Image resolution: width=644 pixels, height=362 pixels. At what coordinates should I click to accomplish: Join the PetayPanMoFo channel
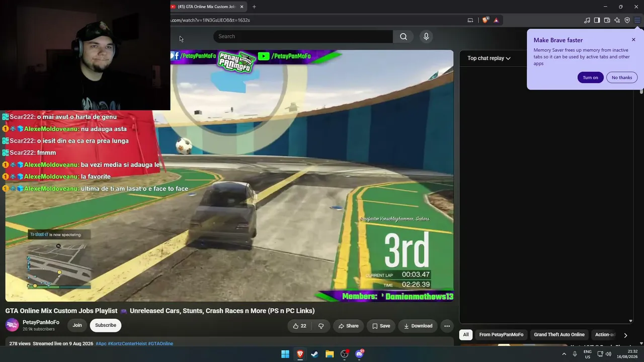click(77, 325)
